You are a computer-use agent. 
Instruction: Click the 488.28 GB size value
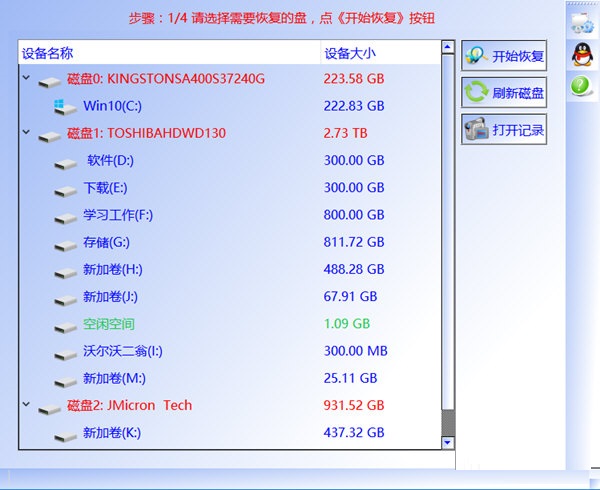click(x=354, y=269)
